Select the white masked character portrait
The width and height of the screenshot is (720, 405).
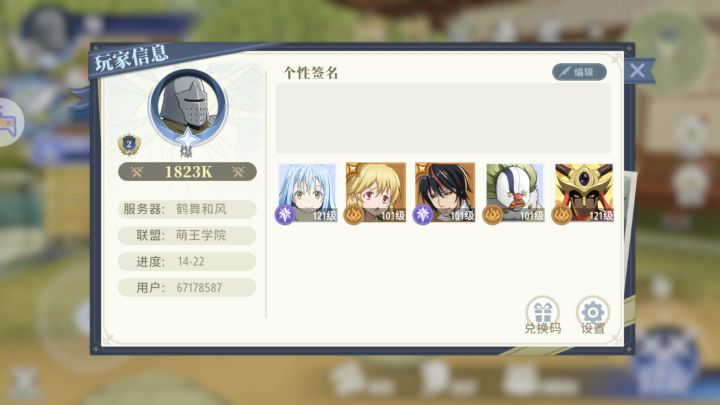[514, 193]
